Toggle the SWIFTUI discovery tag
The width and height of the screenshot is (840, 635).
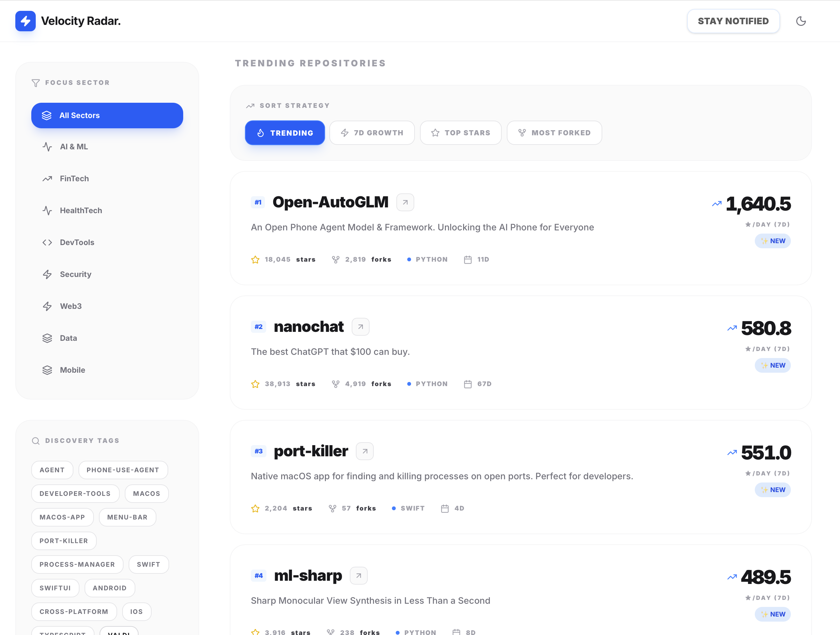[55, 588]
